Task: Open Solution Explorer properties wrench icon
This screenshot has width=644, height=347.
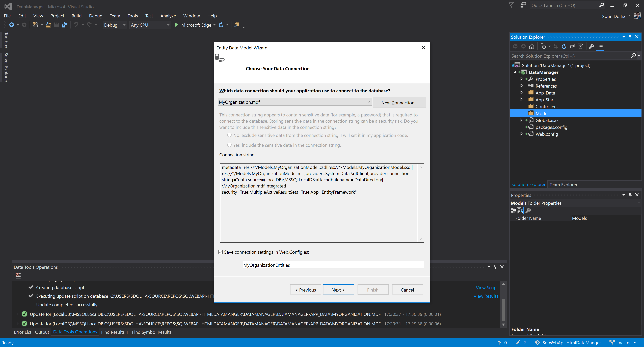Action: click(x=591, y=46)
